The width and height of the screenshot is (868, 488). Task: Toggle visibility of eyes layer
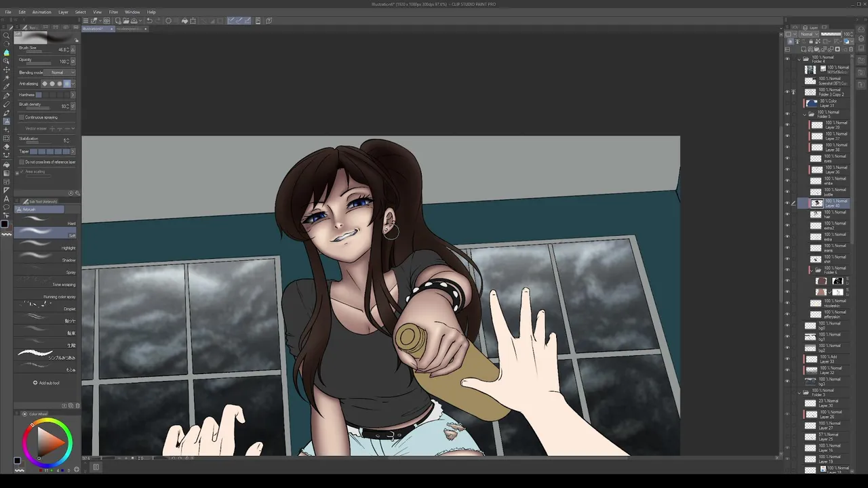[x=787, y=159]
